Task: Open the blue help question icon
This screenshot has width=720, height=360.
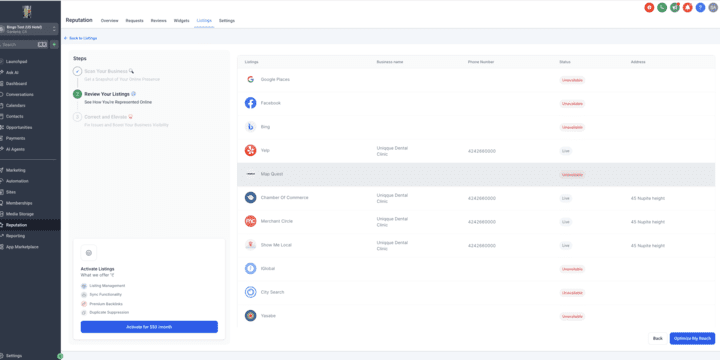Action: click(700, 7)
